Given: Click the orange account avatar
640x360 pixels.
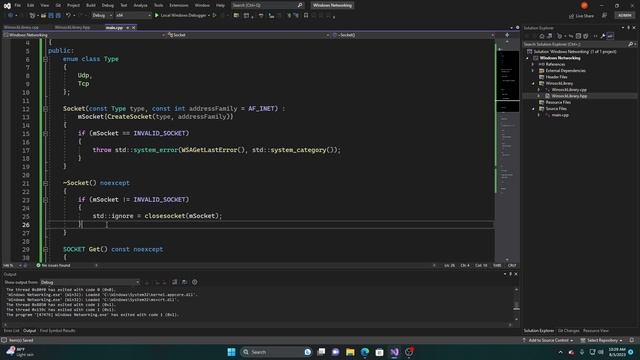Looking at the screenshot, I should (x=584, y=5).
